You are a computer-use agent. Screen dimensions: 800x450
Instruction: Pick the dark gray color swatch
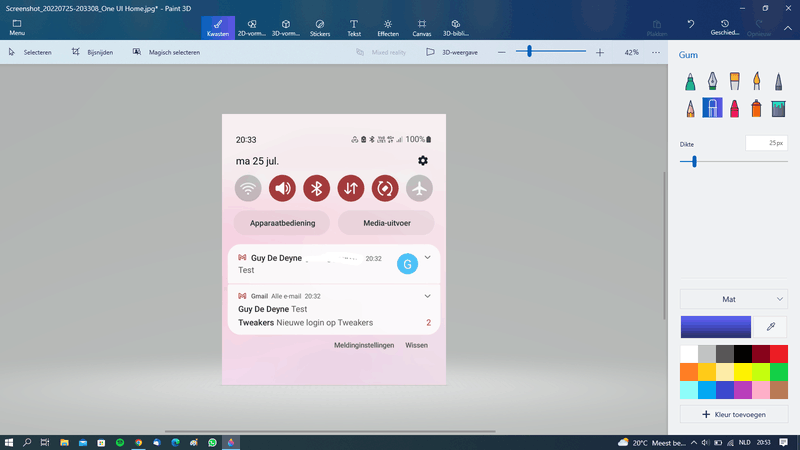(x=724, y=354)
